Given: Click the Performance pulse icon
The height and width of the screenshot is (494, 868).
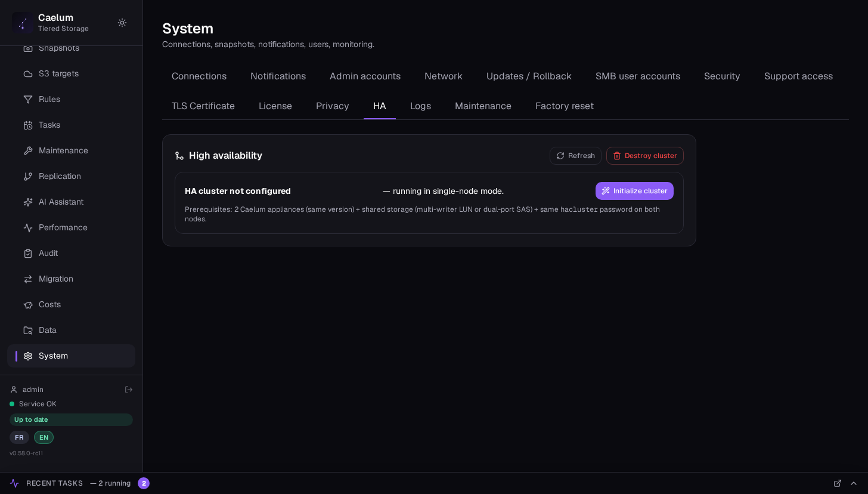Looking at the screenshot, I should pyautogui.click(x=28, y=228).
